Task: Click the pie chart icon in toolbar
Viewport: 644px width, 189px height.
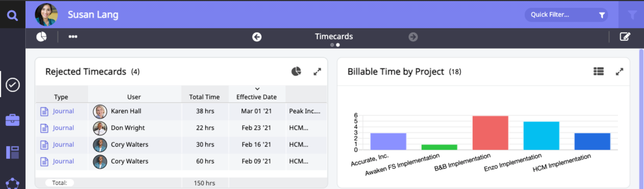Action: [41, 37]
